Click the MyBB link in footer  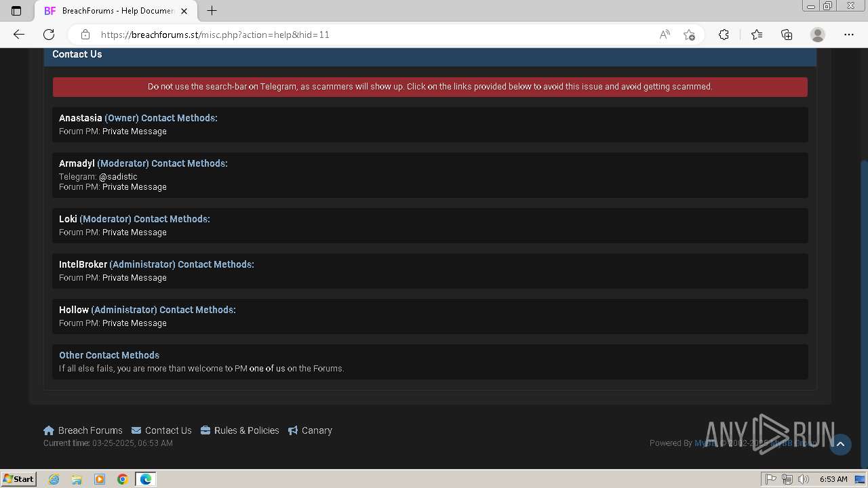point(705,443)
